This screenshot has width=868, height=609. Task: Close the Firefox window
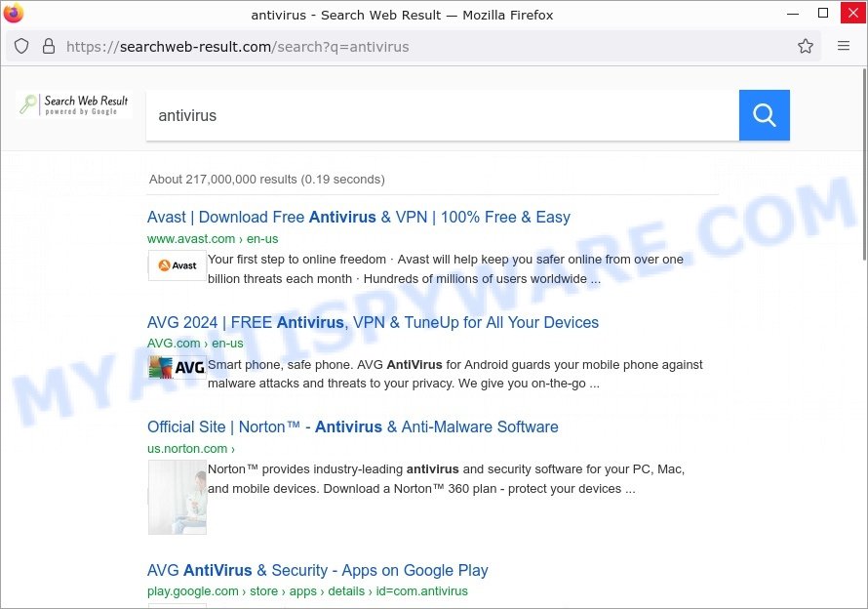853,13
